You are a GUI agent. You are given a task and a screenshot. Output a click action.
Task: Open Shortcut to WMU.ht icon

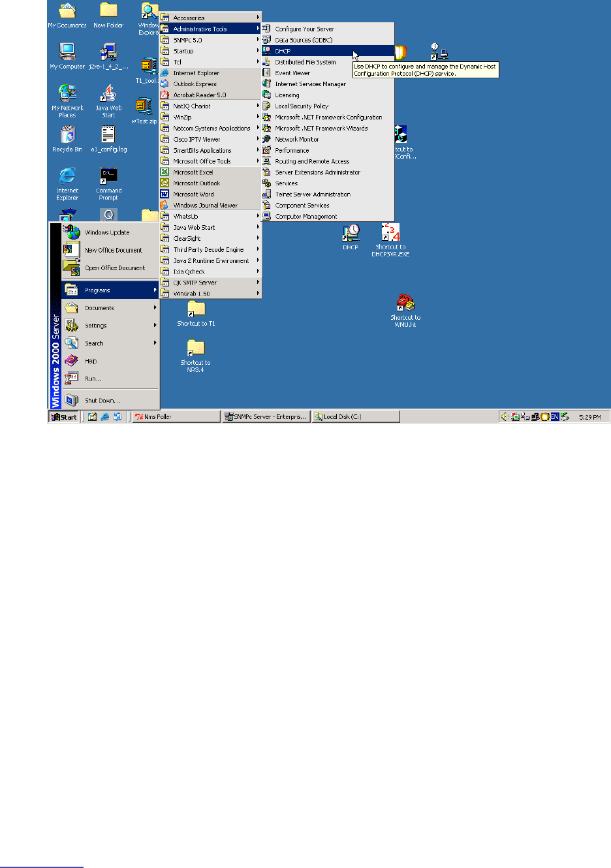[x=405, y=311]
